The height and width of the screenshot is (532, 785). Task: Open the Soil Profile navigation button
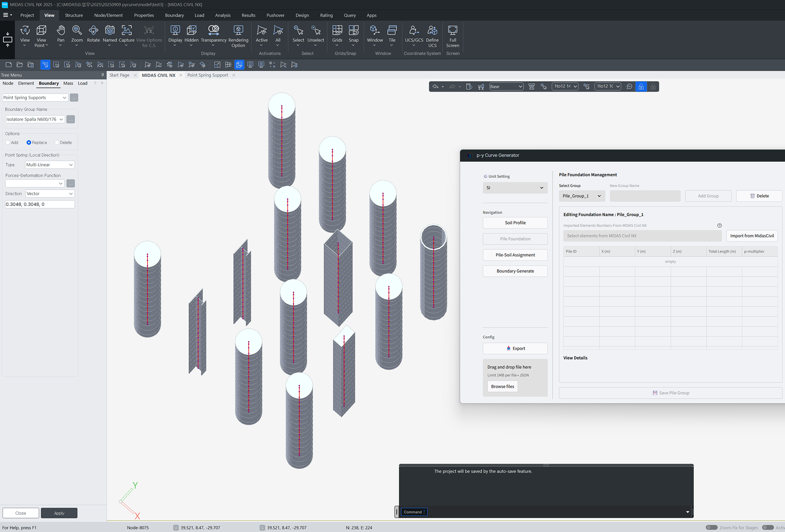pos(515,223)
